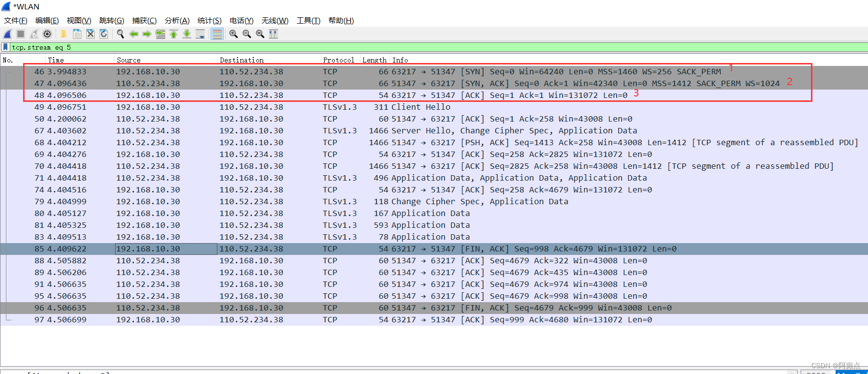Reload this capture file
868x374 pixels.
(104, 34)
